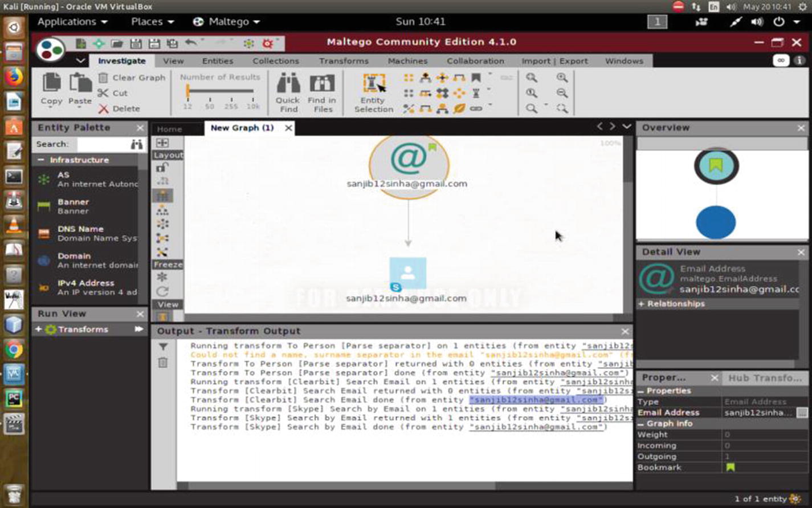This screenshot has height=508, width=812.
Task: Open the Maltego application logo menu
Action: point(51,50)
